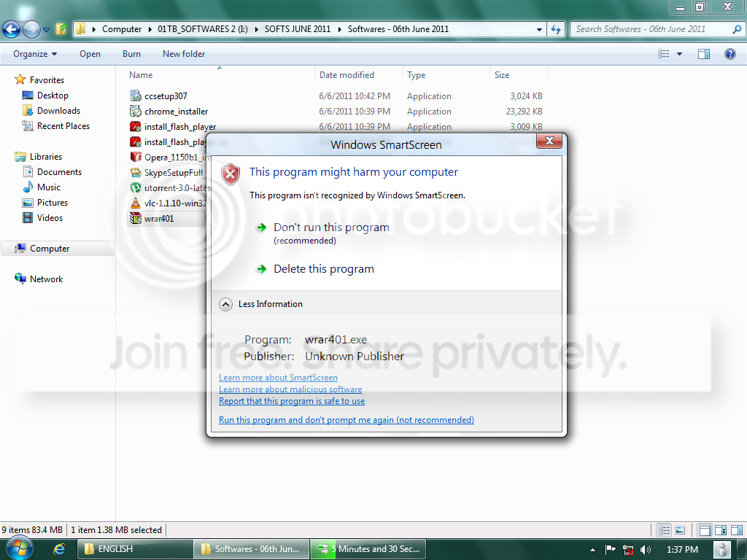Switch to details view icon in status bar
The width and height of the screenshot is (747, 560).
(x=664, y=529)
